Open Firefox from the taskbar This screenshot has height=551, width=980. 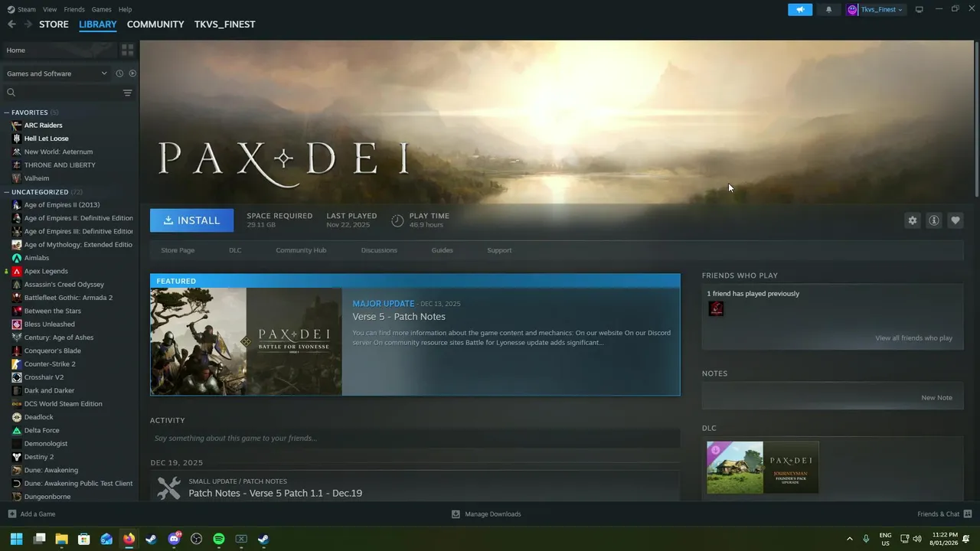(129, 539)
